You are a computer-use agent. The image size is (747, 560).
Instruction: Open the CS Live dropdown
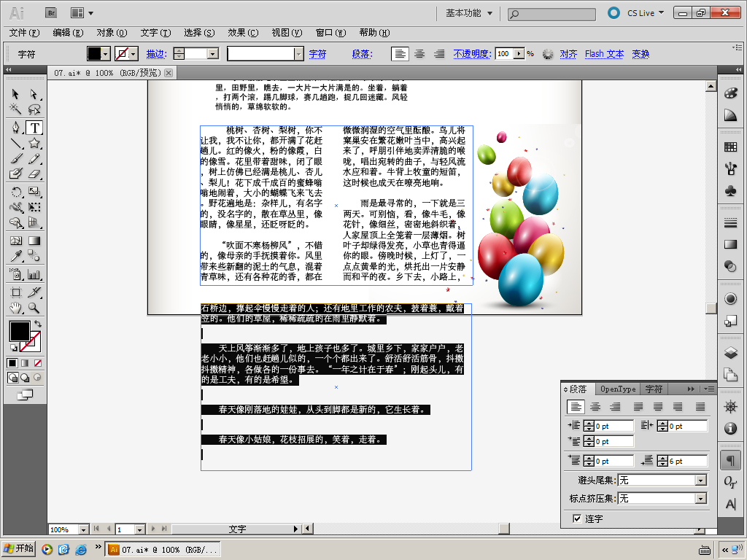coord(646,13)
